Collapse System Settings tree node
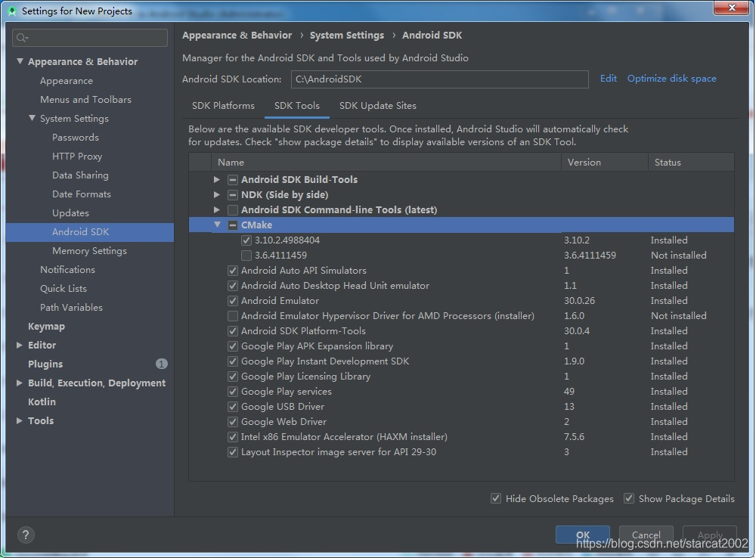This screenshot has height=558, width=756. pos(32,118)
